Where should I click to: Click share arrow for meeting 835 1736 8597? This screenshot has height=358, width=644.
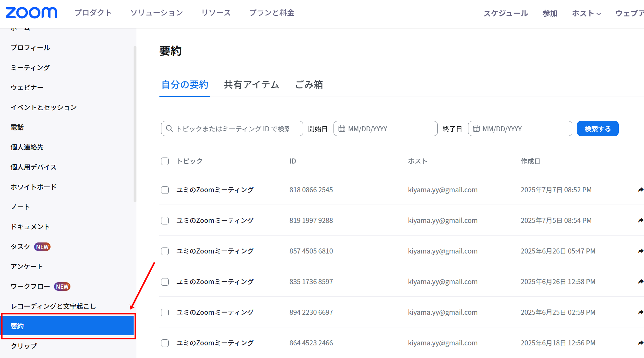coord(641,282)
